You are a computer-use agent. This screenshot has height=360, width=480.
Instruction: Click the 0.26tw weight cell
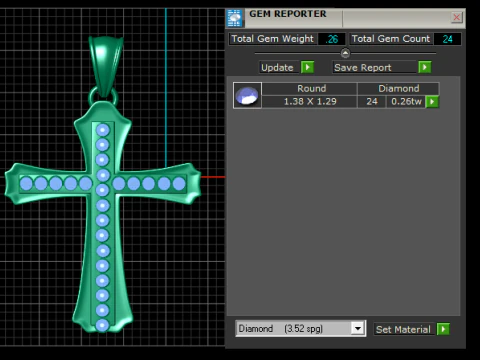(406, 101)
